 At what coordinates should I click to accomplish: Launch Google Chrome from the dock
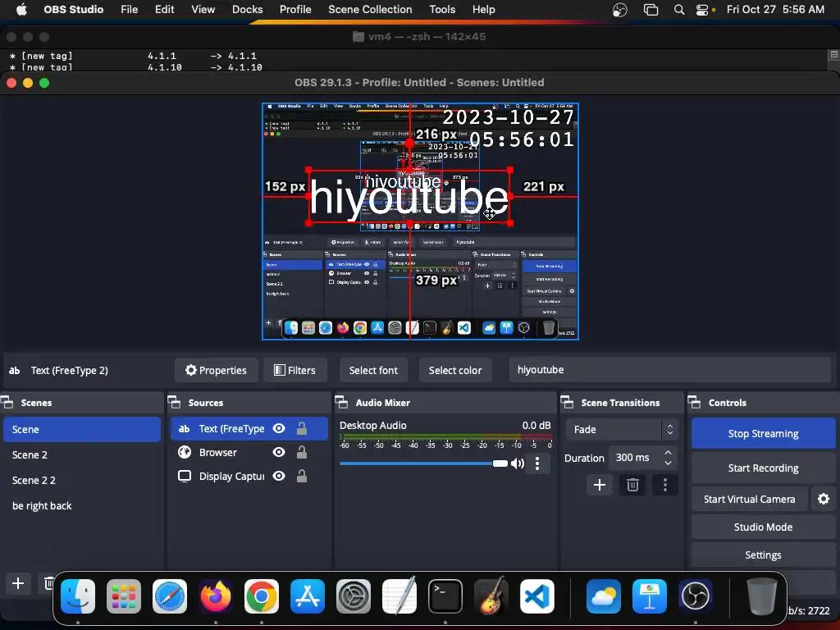tap(262, 596)
